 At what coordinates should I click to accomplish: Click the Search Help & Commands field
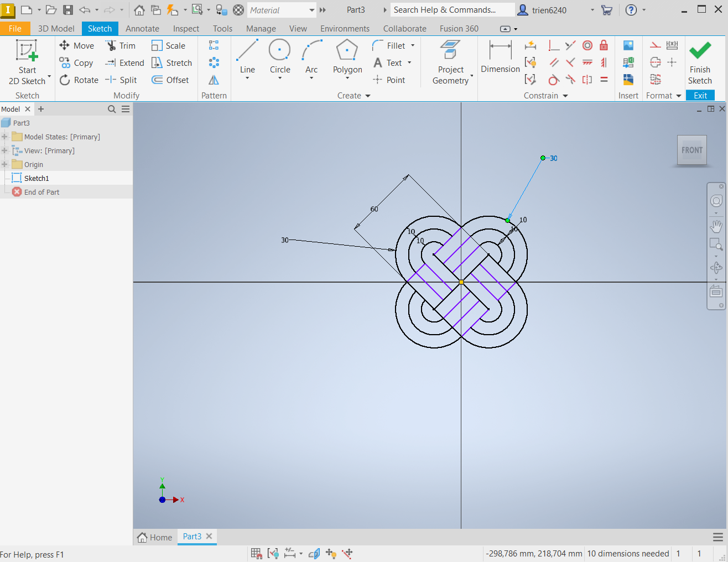tap(444, 10)
